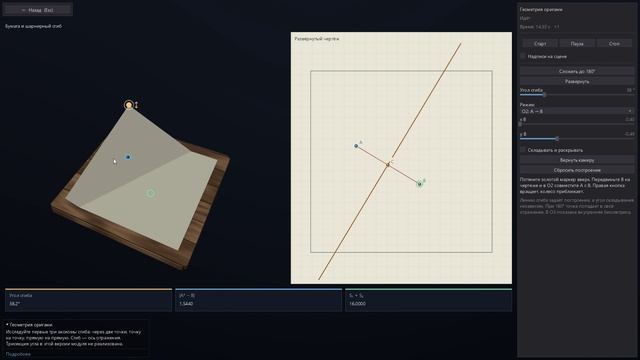Screen dimensions: 640x360
Task: Click the Развернуть button
Action: click(x=577, y=81)
